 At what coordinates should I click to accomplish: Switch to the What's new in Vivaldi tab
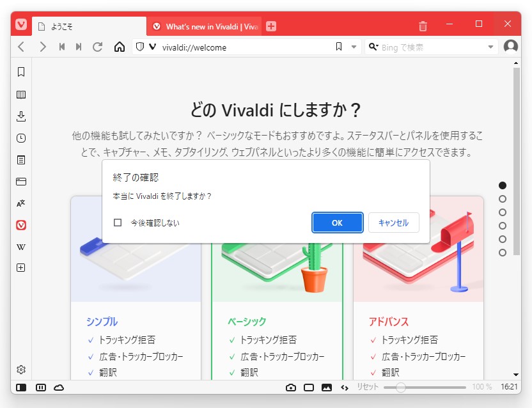click(203, 24)
